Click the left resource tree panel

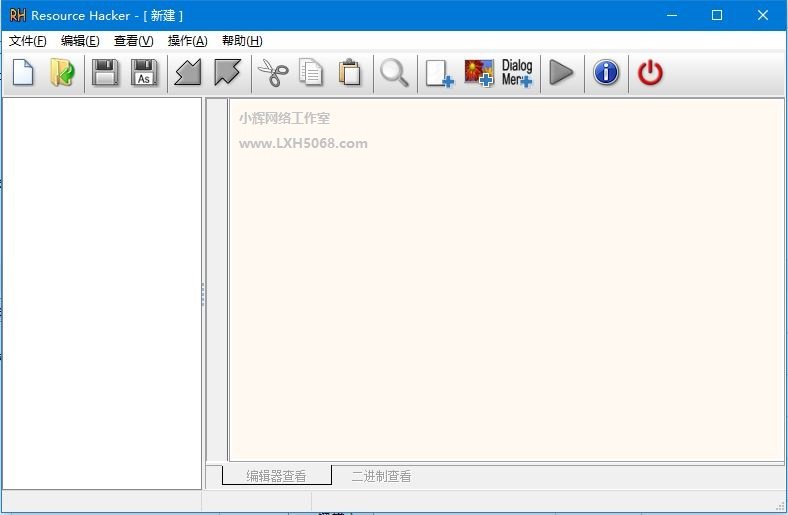coord(102,293)
